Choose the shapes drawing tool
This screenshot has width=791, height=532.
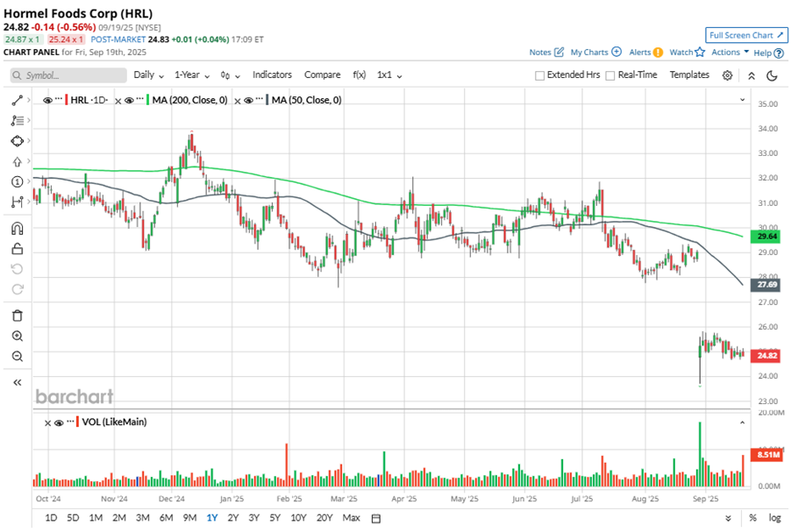(x=18, y=141)
